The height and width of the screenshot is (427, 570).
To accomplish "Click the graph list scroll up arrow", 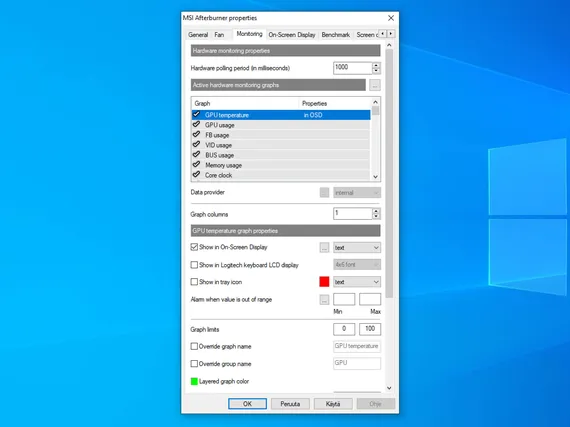I will pyautogui.click(x=376, y=102).
